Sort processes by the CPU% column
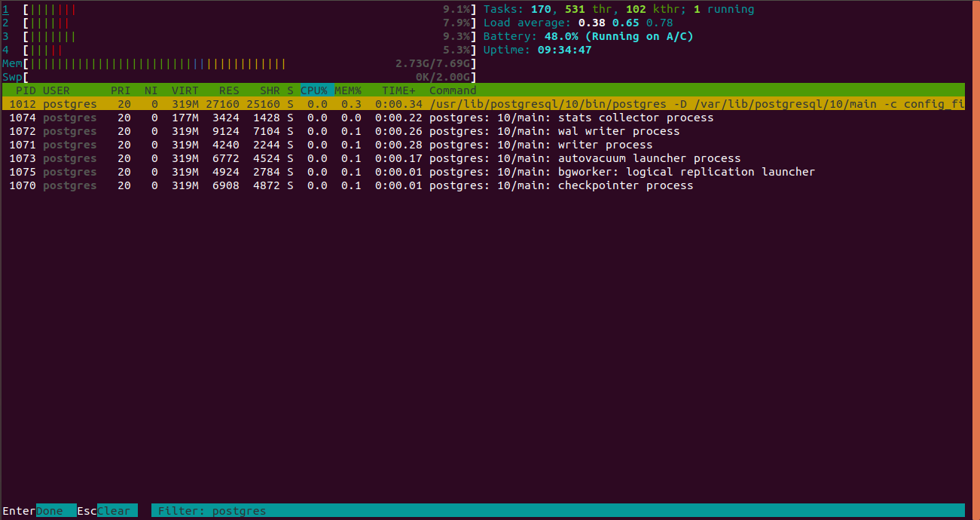The width and height of the screenshot is (980, 520). pyautogui.click(x=313, y=90)
